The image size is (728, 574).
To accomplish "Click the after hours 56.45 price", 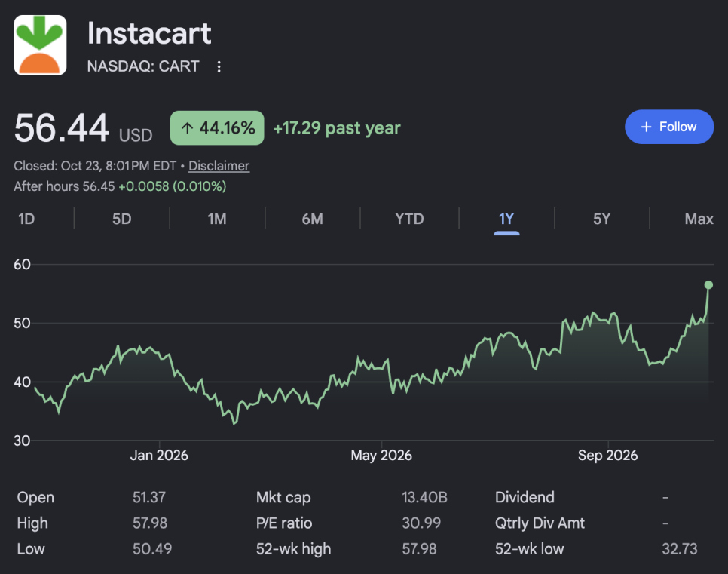I will (x=99, y=186).
